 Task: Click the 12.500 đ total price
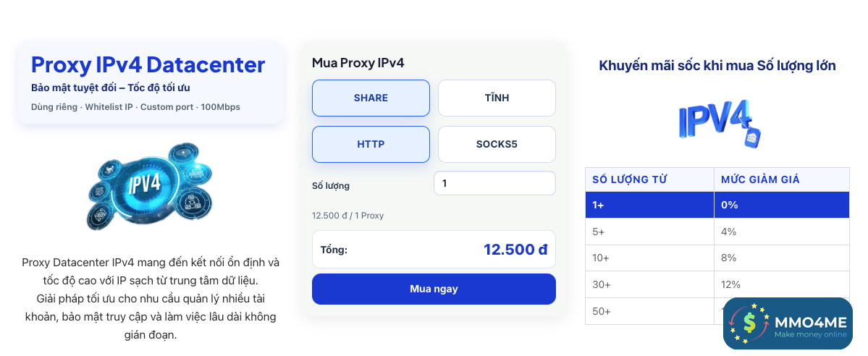[515, 250]
